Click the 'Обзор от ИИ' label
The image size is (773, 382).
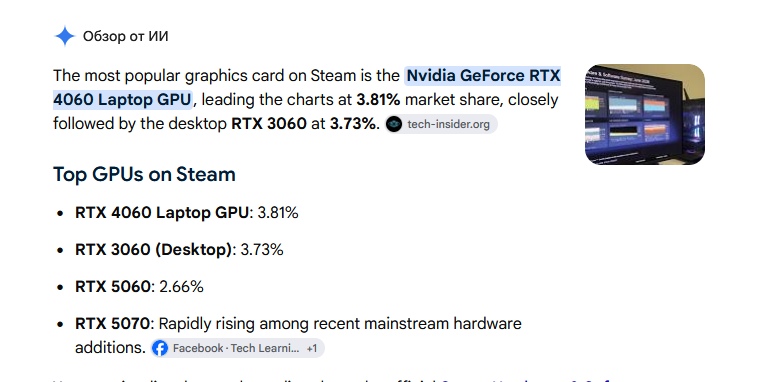[x=126, y=36]
